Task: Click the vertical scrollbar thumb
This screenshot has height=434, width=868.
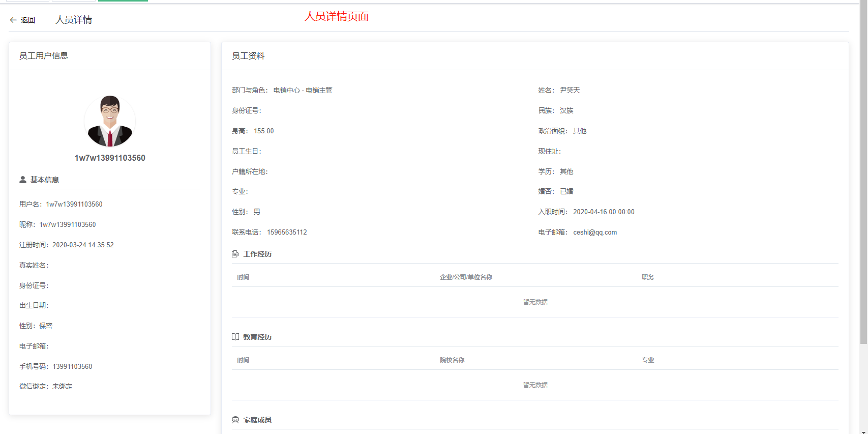Action: pos(863,173)
